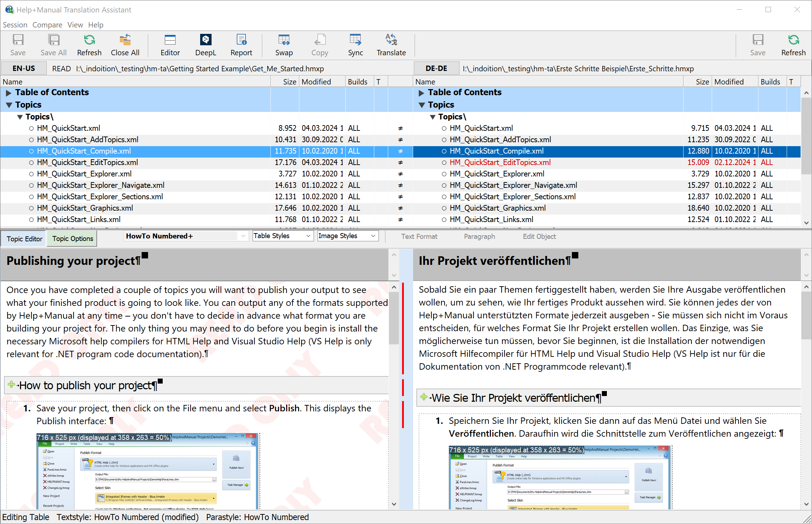Click the green plus toggle icon beside Wie Sie Ihr Projekt veröffentlichen
812x524 pixels.
coord(424,397)
